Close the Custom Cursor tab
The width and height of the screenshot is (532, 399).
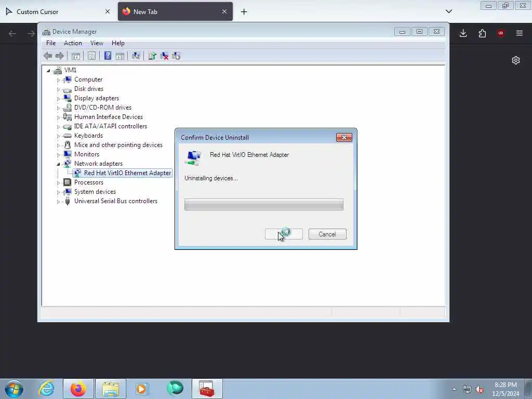pyautogui.click(x=108, y=11)
